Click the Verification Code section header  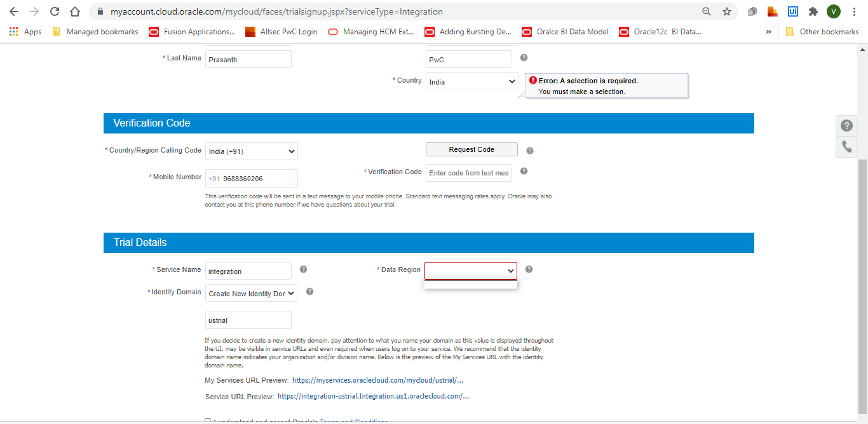(x=429, y=123)
